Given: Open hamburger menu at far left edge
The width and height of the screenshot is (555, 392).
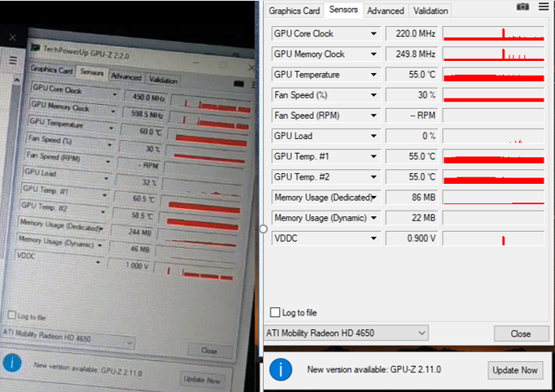Looking at the screenshot, I should pyautogui.click(x=13, y=60).
